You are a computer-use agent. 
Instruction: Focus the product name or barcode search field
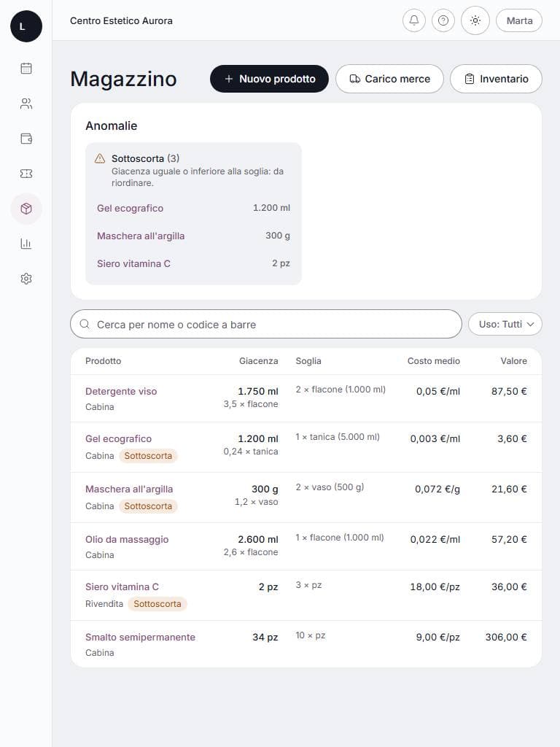tap(266, 325)
